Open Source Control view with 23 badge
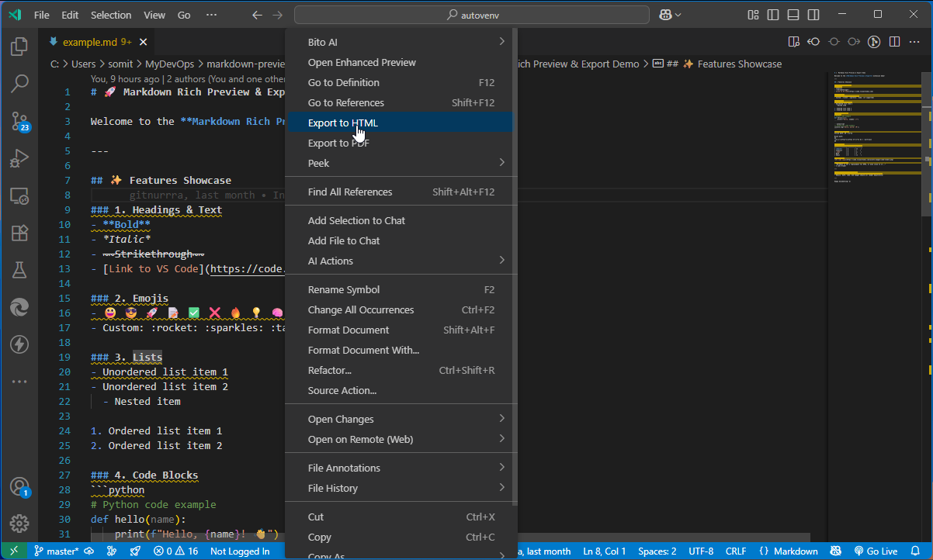 19,121
